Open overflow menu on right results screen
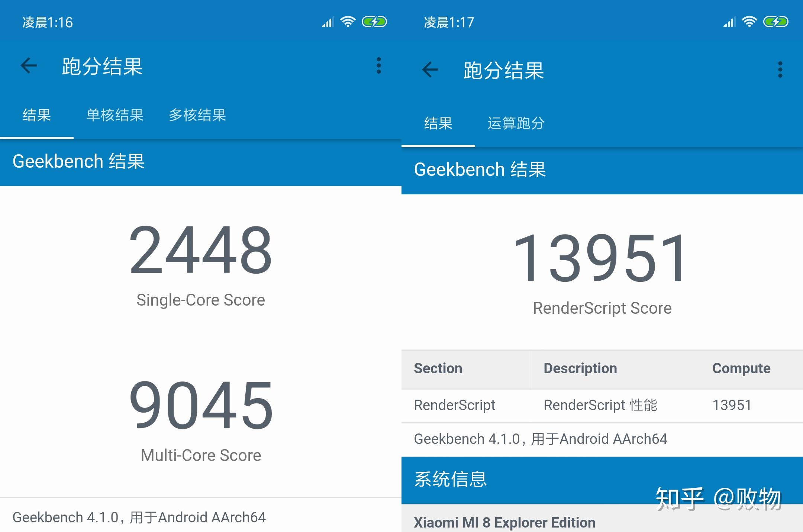 coord(780,70)
